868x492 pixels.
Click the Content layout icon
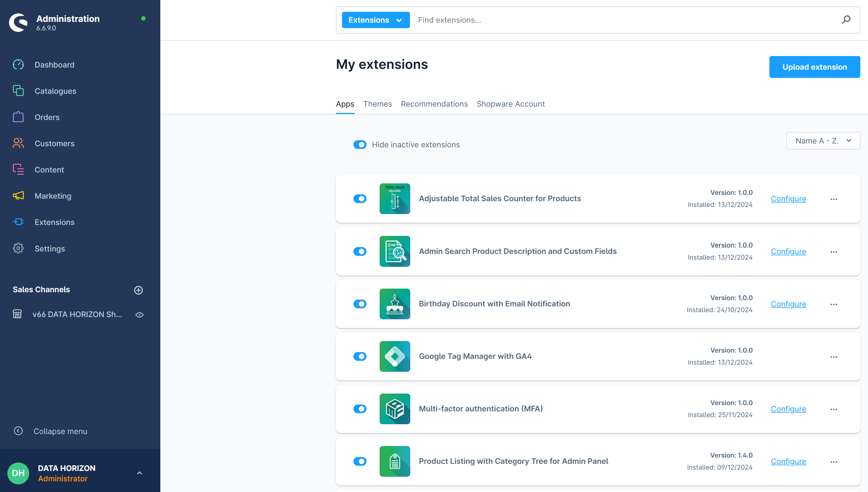[18, 169]
